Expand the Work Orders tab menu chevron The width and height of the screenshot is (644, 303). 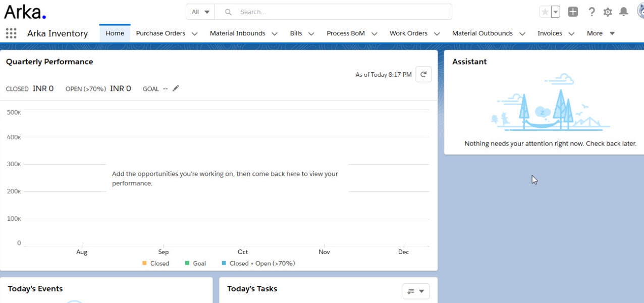tap(437, 34)
